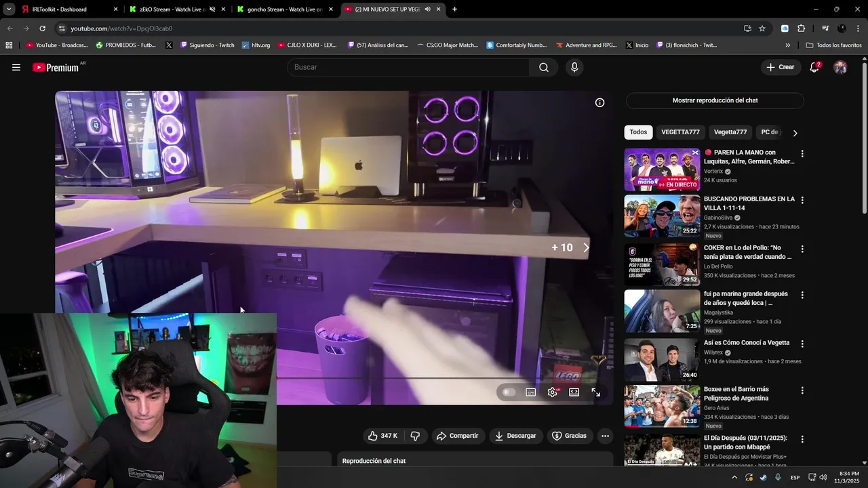Open the Comfortably Numb bookmark
Image resolution: width=868 pixels, height=488 pixels.
pyautogui.click(x=517, y=45)
